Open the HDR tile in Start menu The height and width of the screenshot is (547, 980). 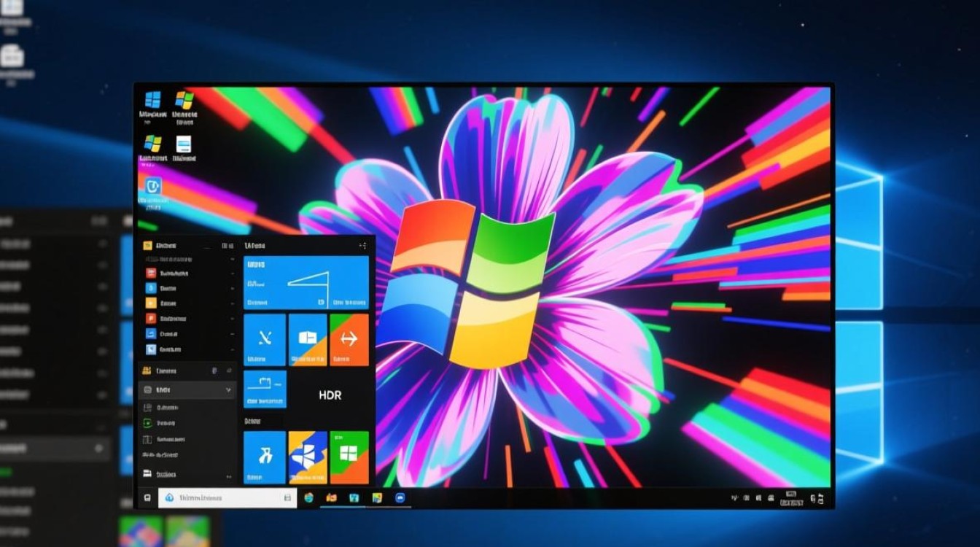[331, 394]
